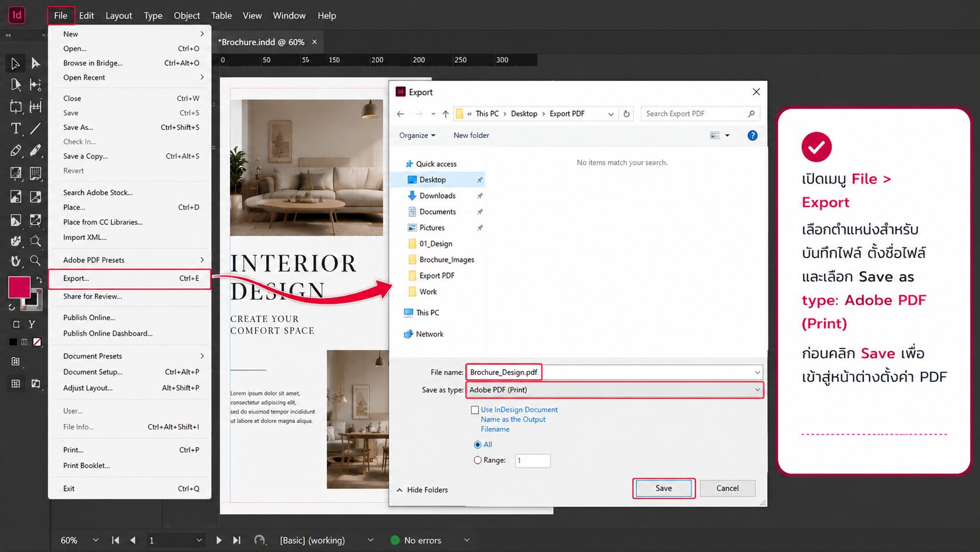Click Cancel button in Export dialog
This screenshot has width=980, height=552.
727,488
